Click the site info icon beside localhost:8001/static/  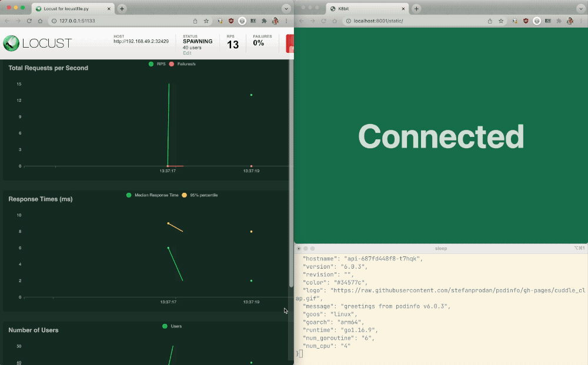348,21
